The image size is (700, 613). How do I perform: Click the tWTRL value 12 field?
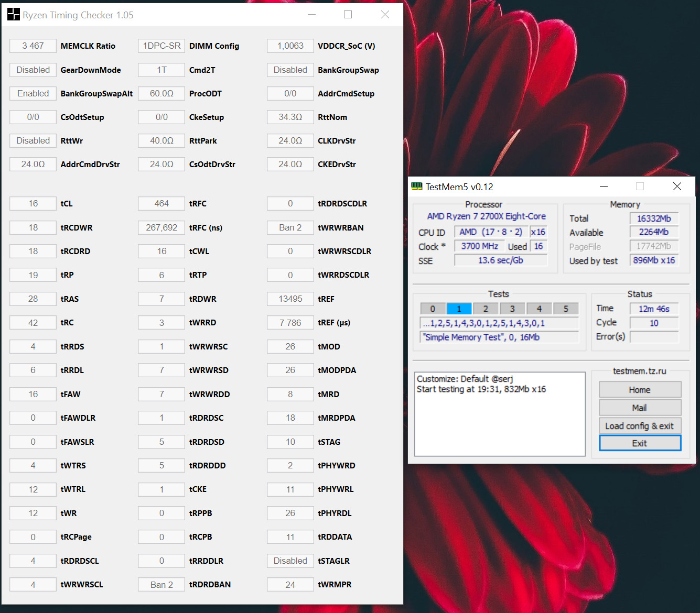coord(33,489)
